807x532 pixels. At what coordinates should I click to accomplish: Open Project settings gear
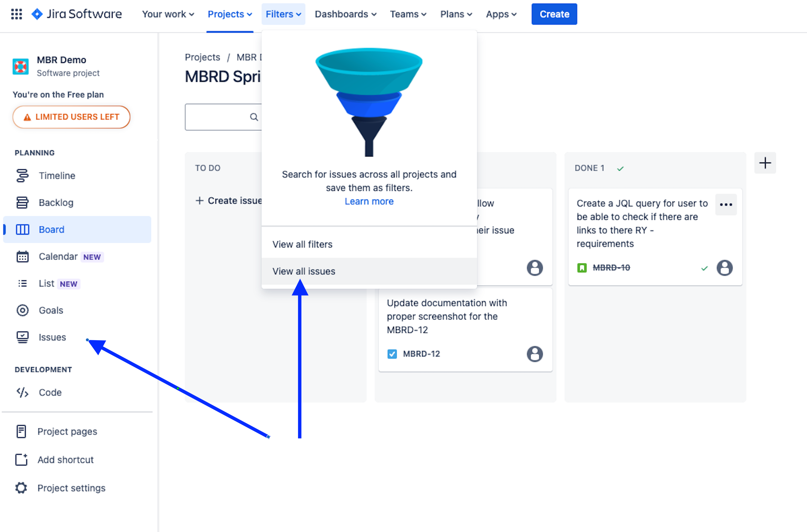[x=21, y=488]
